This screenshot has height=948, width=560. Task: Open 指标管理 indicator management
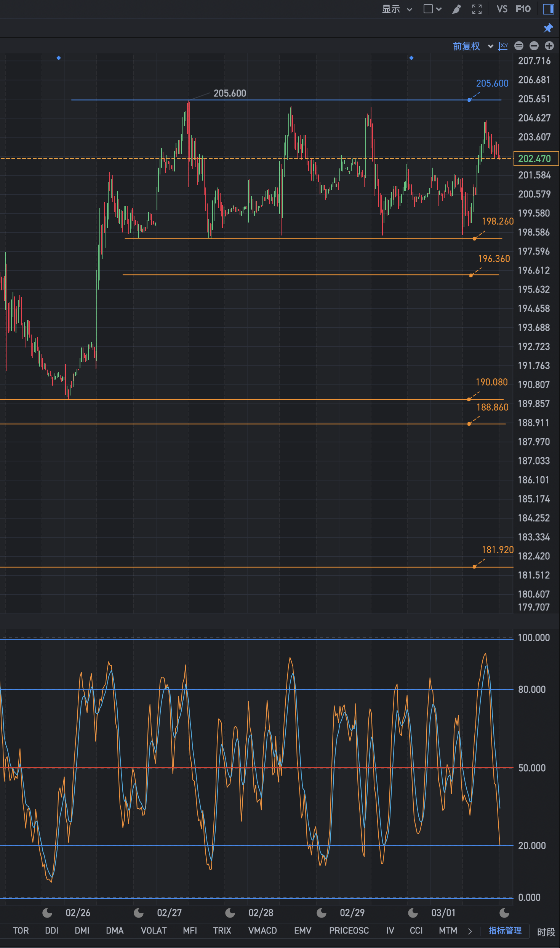click(x=505, y=930)
